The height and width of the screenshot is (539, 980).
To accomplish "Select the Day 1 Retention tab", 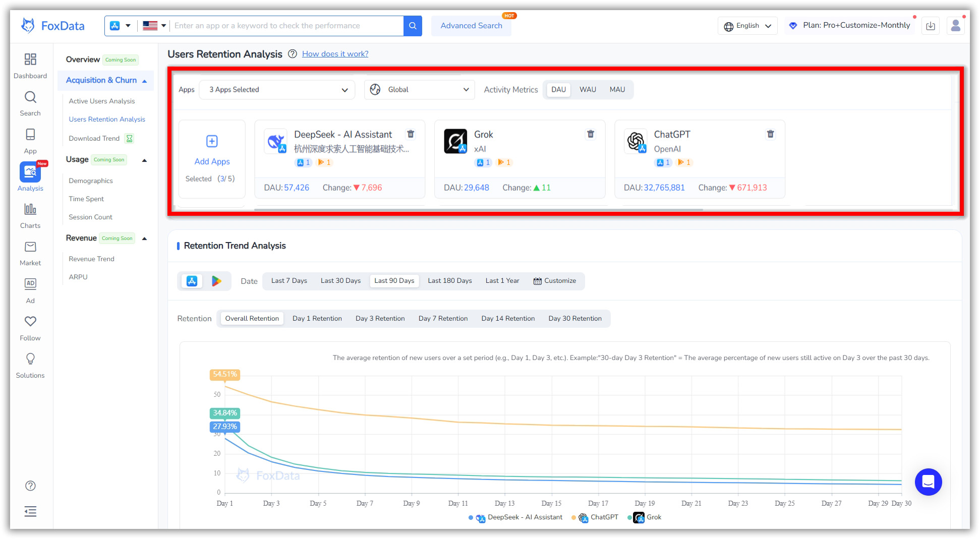I will [x=317, y=319].
